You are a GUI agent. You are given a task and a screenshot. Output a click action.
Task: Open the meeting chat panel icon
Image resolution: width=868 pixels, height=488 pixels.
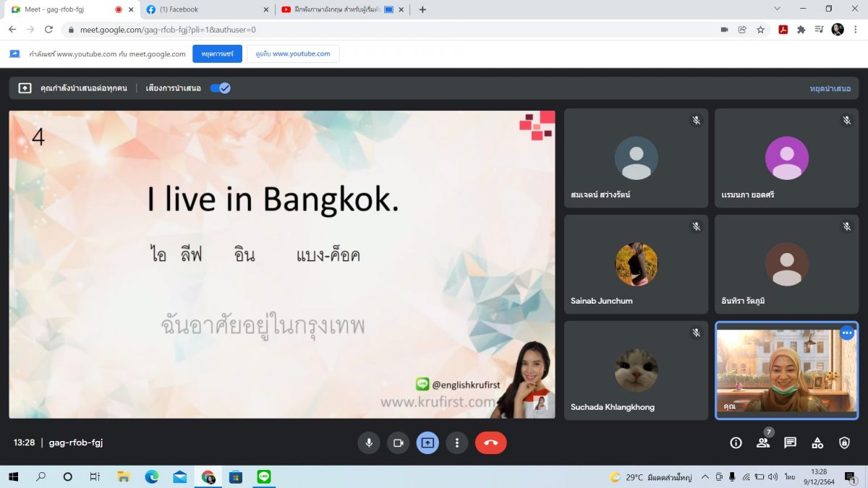[x=790, y=442]
